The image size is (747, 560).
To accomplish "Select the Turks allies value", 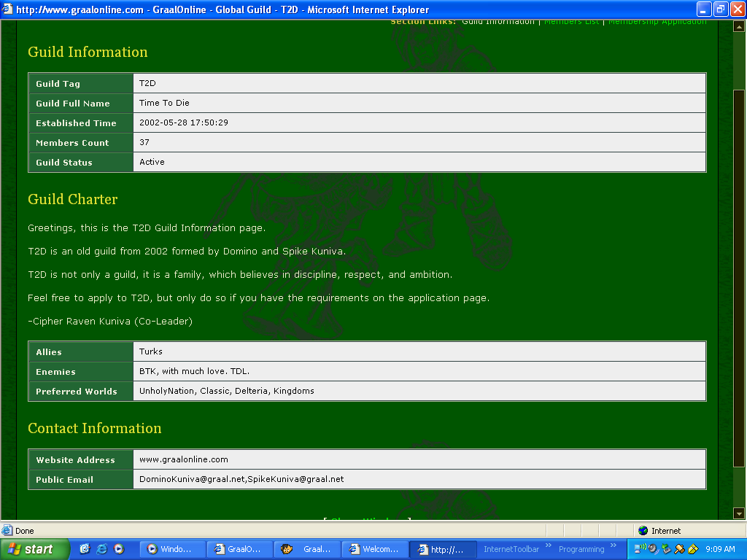I will click(150, 351).
